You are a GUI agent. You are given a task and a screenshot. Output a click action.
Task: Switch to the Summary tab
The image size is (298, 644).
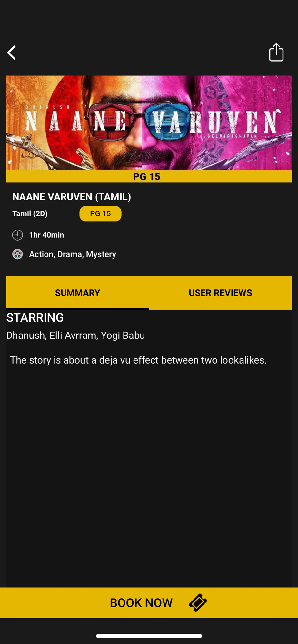(x=77, y=293)
